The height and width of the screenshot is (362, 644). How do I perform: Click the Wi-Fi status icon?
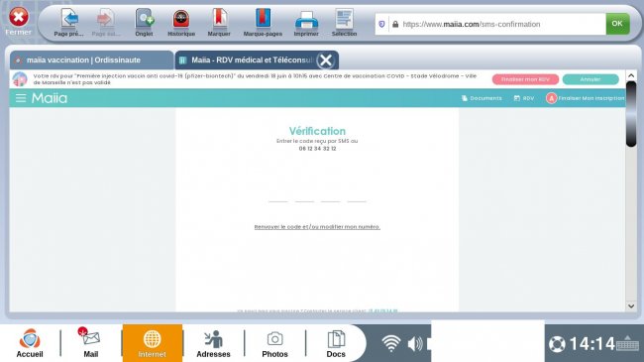point(391,343)
